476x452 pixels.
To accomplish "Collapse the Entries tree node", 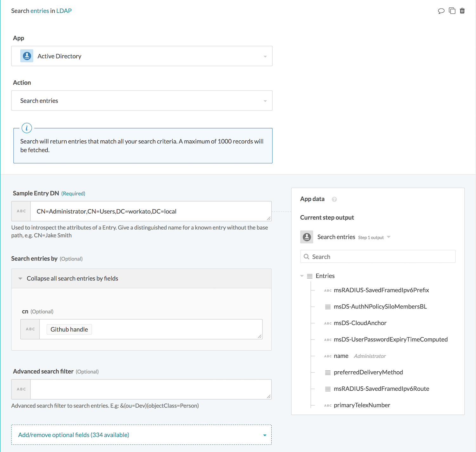I will point(301,276).
